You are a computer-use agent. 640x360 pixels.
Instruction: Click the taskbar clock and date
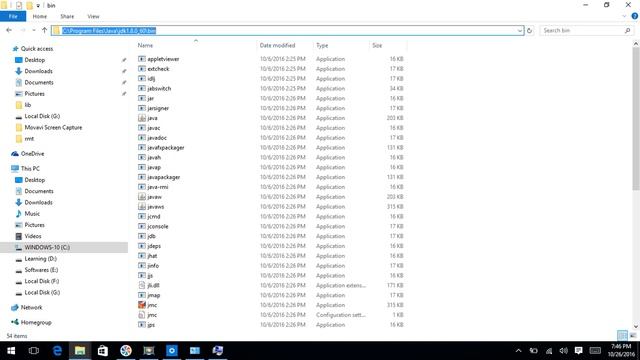pyautogui.click(x=621, y=351)
